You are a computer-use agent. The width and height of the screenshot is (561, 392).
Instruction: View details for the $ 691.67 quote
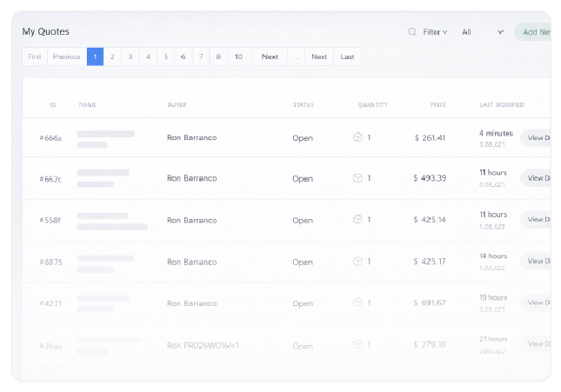coord(536,302)
